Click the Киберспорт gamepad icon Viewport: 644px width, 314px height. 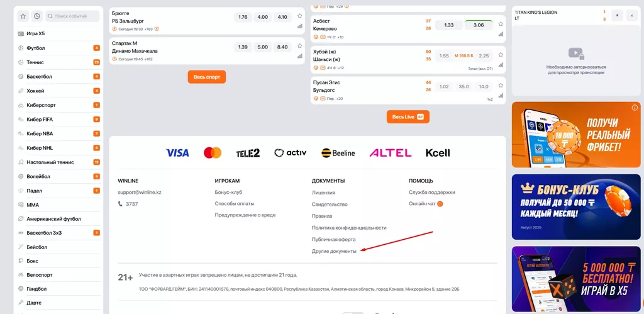coord(21,105)
